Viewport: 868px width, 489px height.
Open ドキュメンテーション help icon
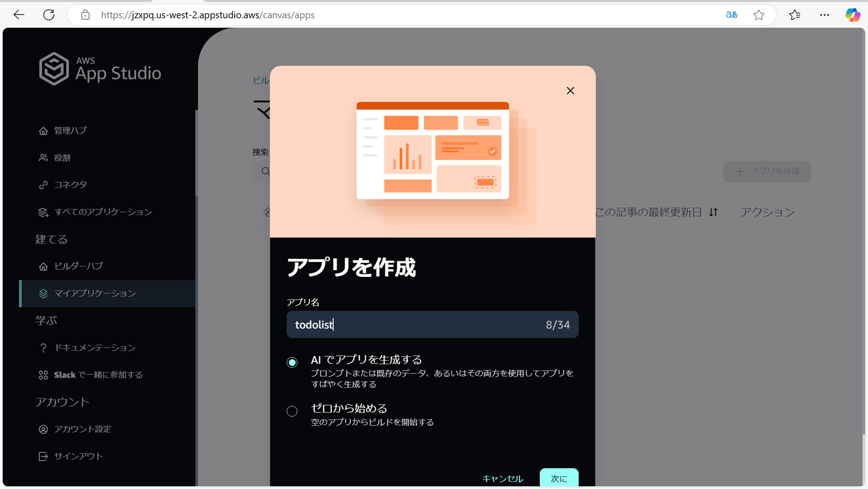pyautogui.click(x=43, y=348)
